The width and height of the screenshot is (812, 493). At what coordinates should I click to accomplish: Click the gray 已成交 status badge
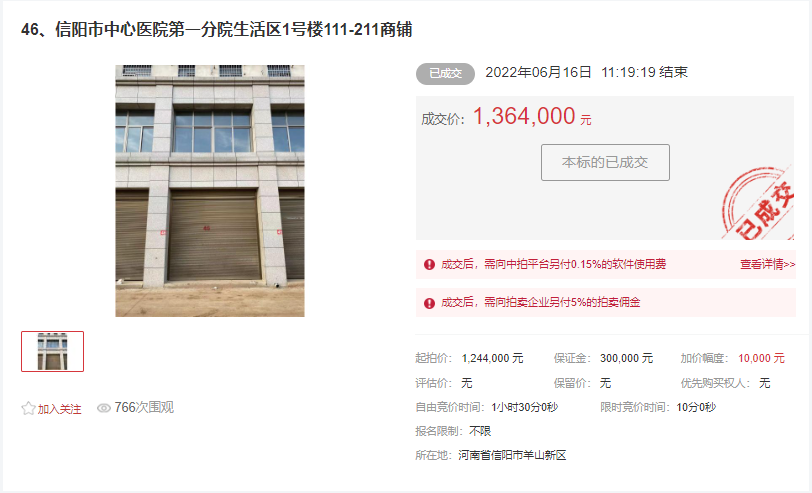coord(445,74)
